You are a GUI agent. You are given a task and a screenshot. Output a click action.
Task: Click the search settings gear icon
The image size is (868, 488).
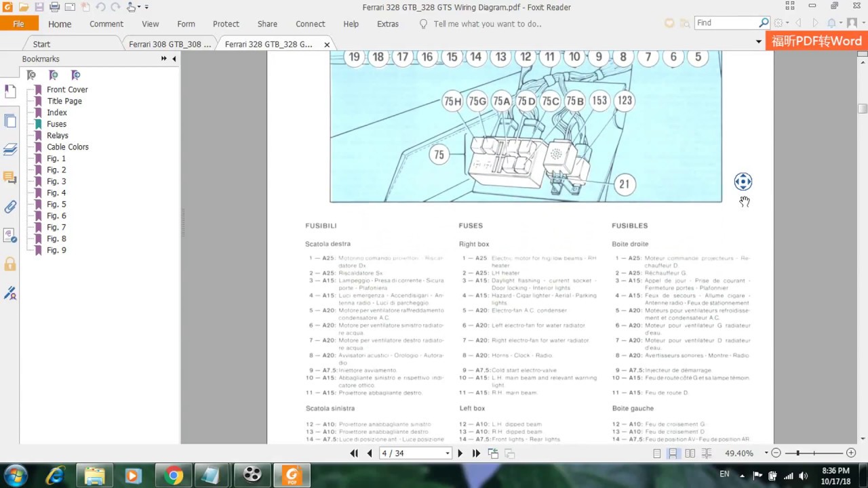(x=778, y=23)
